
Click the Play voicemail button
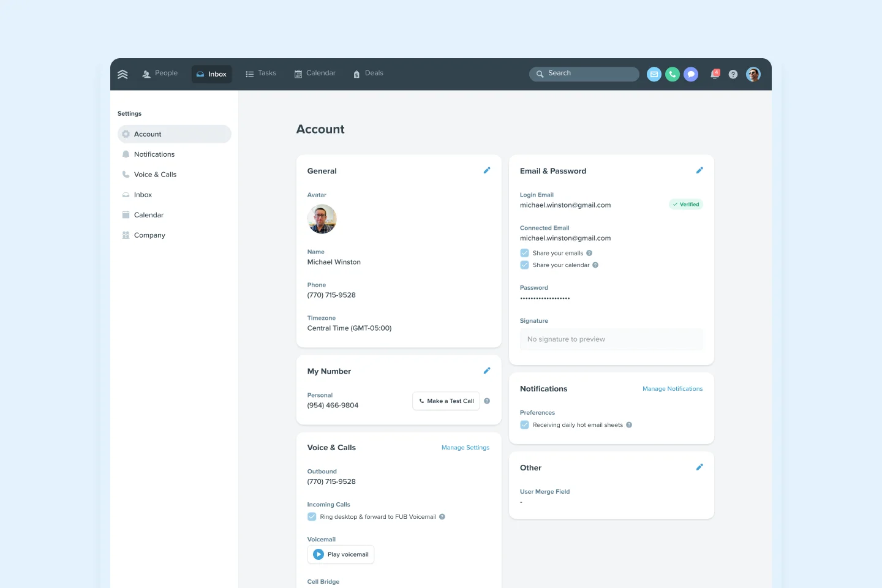tap(341, 554)
